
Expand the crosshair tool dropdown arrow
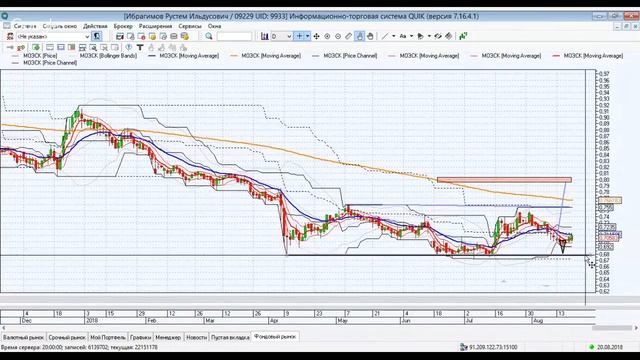coord(307,36)
